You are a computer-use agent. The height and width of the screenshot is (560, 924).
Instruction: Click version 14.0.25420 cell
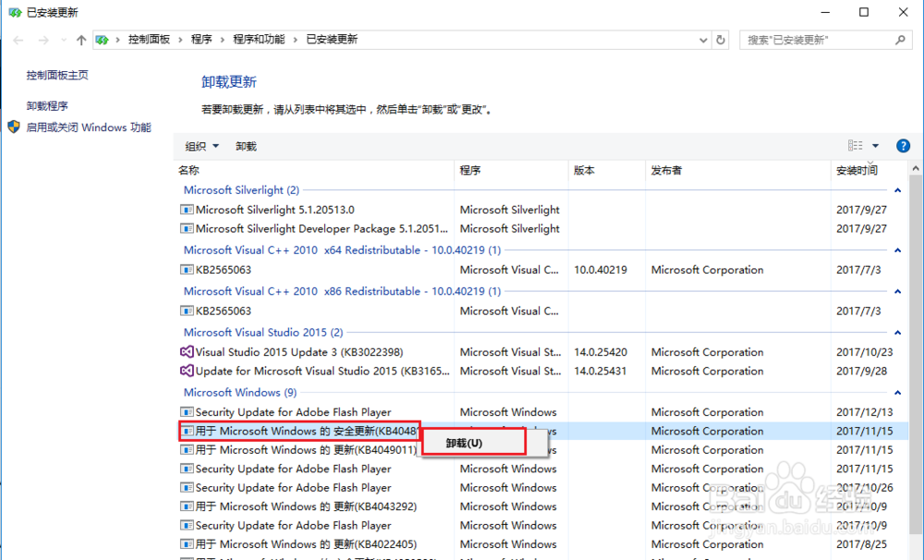tap(601, 352)
